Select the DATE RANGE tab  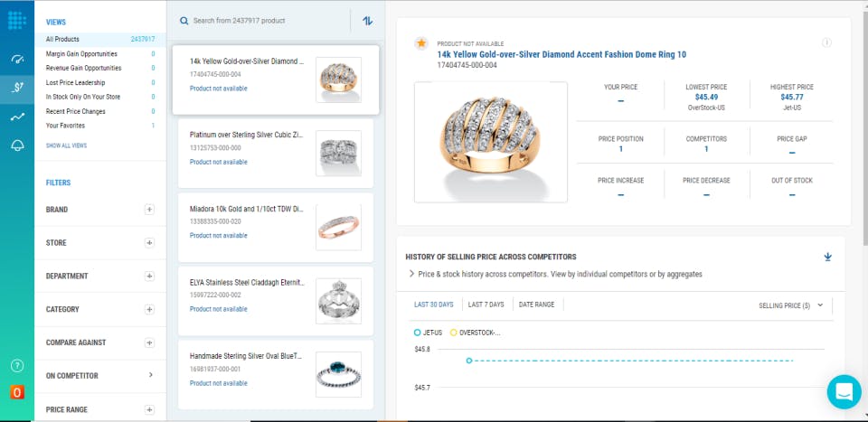[536, 305]
